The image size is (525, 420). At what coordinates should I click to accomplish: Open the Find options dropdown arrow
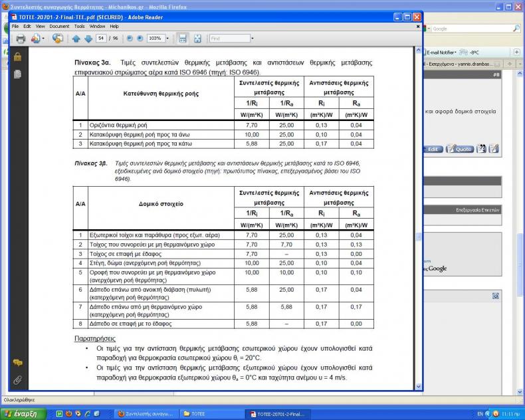(x=253, y=39)
